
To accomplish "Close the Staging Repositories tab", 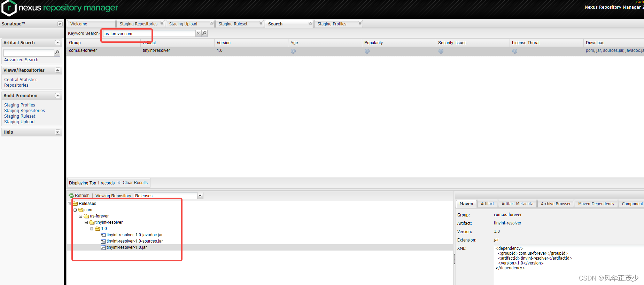I will click(x=162, y=23).
